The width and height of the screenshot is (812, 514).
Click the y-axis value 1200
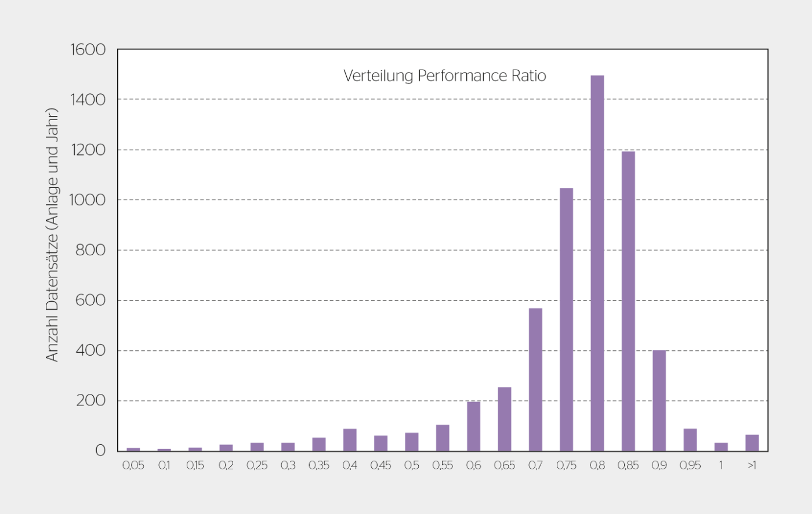pos(88,150)
